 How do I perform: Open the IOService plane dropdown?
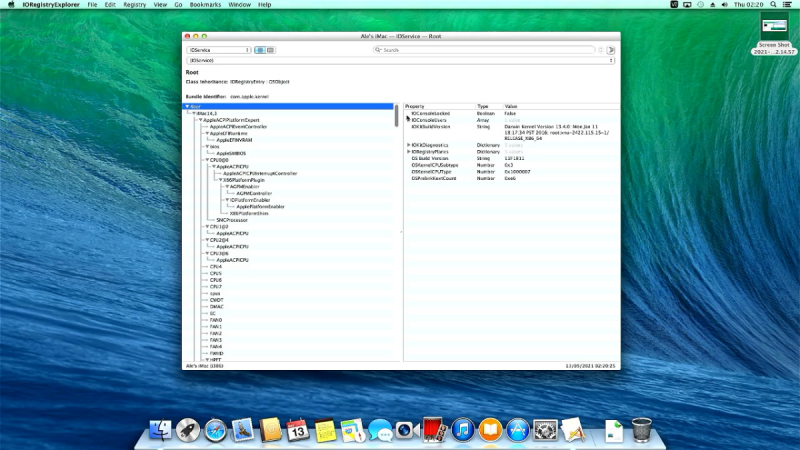[x=218, y=49]
